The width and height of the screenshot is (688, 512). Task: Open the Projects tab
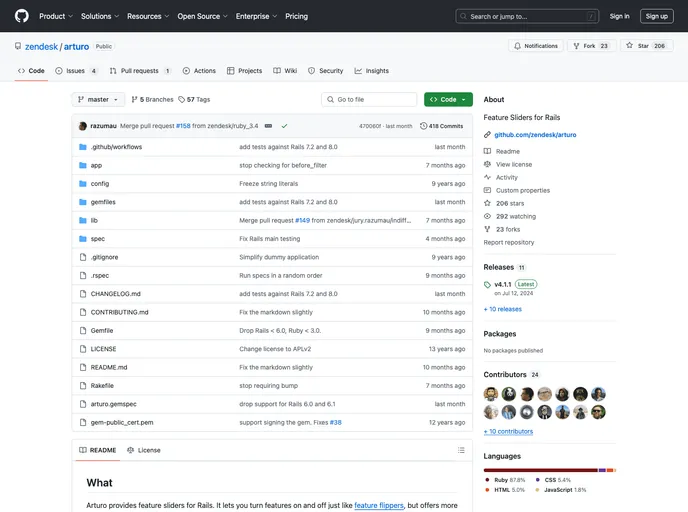pos(244,71)
